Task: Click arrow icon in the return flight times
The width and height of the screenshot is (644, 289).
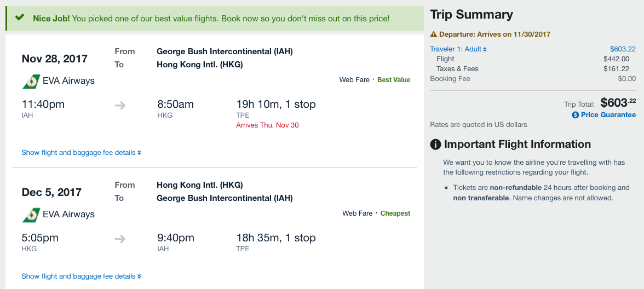Action: pyautogui.click(x=120, y=239)
